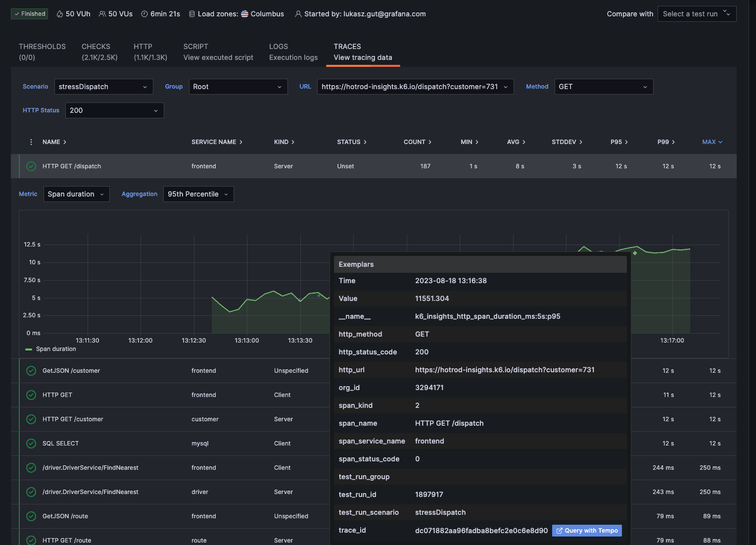
Task: Click the droplet icon next to 50 VUh
Action: (x=59, y=14)
